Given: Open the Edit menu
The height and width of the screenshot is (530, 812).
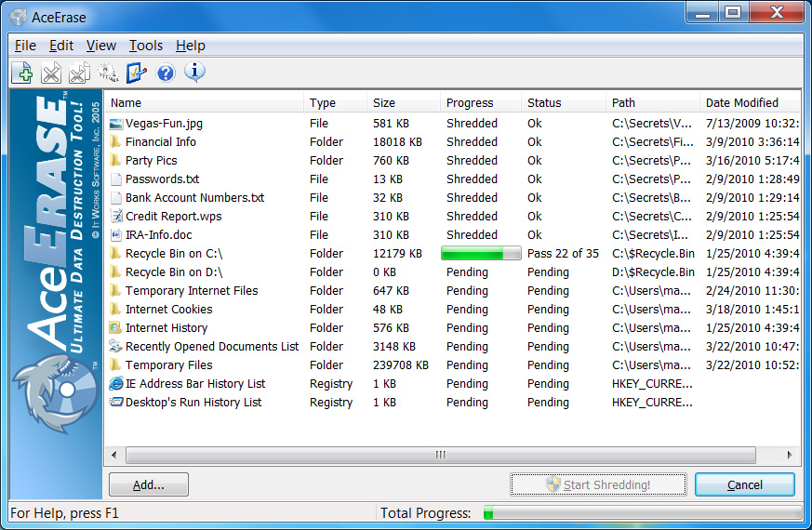Looking at the screenshot, I should (x=61, y=46).
